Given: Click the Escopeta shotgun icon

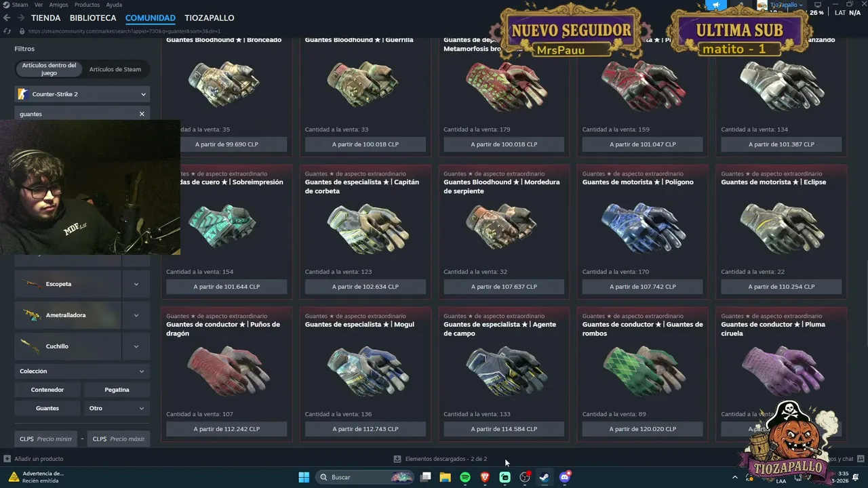Looking at the screenshot, I should point(32,284).
